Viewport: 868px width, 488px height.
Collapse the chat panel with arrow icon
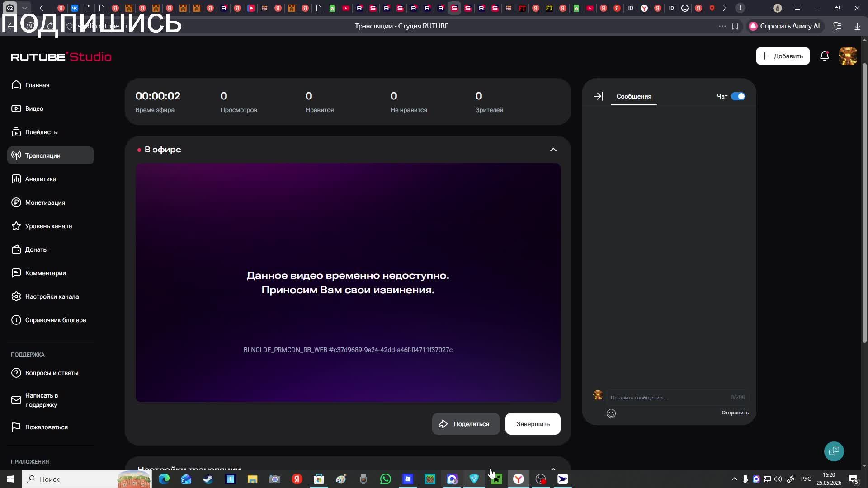[x=598, y=96]
